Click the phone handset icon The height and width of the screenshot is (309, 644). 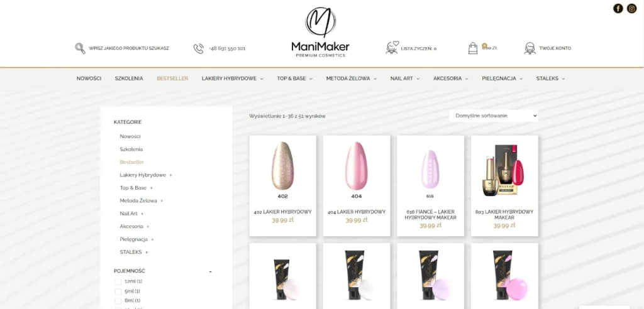click(198, 48)
